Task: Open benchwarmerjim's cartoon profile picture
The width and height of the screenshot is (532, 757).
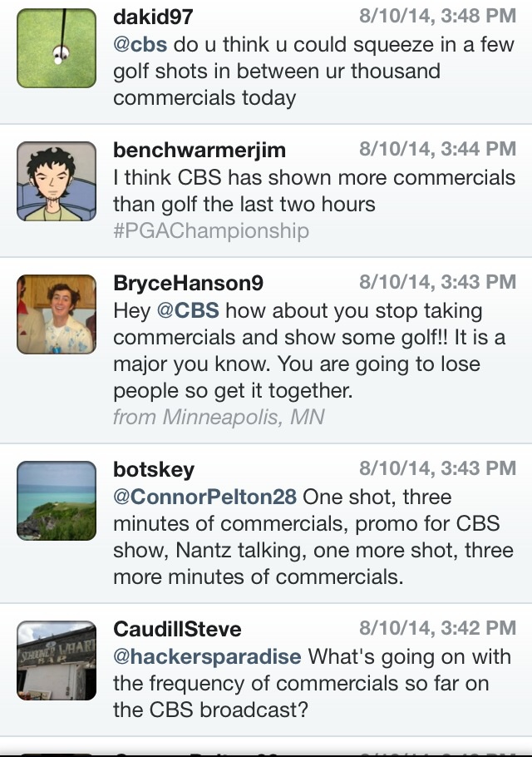Action: click(57, 181)
